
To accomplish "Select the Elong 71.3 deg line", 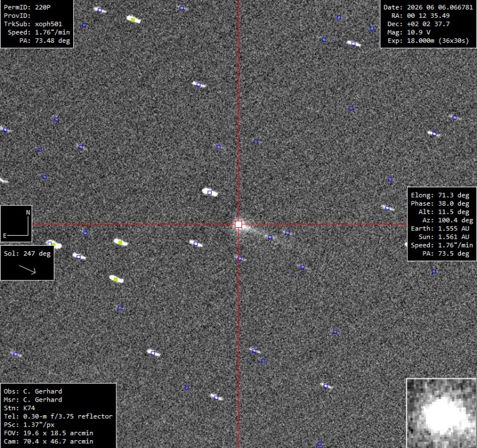I will 440,195.
